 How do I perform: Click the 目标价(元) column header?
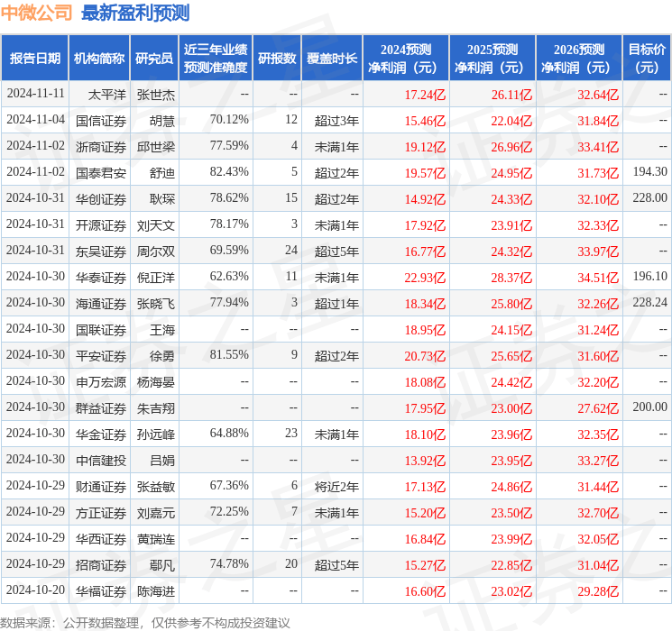(647, 59)
